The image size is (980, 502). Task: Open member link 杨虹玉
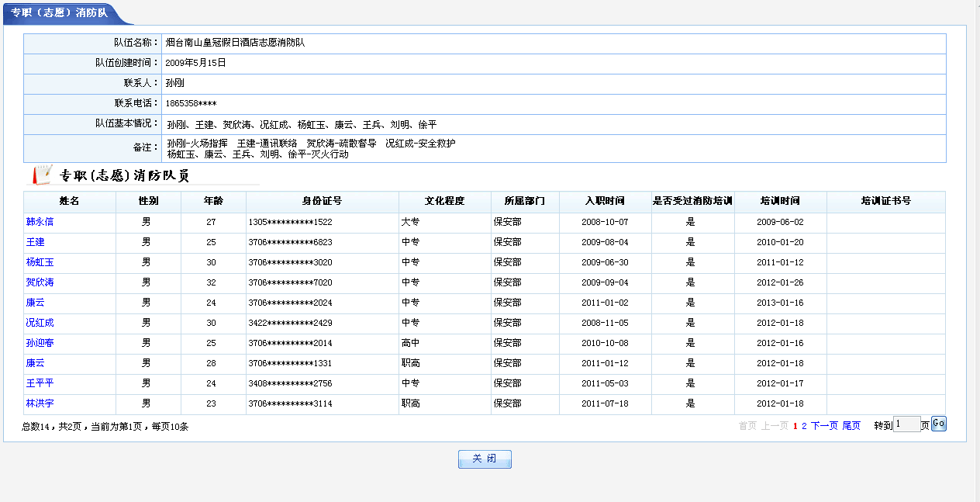point(40,262)
